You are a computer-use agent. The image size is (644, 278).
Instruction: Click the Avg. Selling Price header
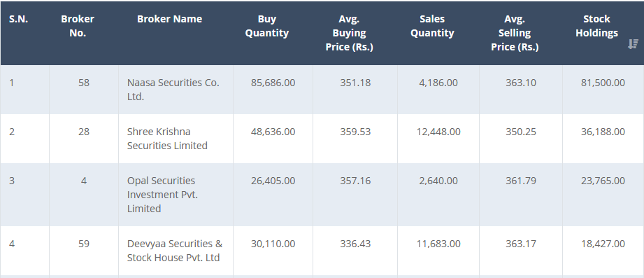tap(515, 33)
